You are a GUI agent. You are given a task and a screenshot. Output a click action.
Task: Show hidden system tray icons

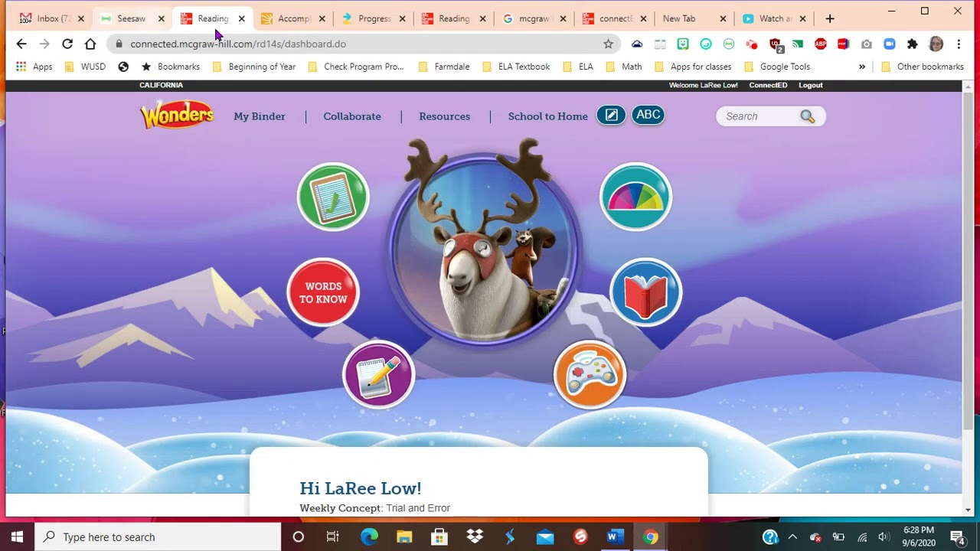tap(792, 537)
